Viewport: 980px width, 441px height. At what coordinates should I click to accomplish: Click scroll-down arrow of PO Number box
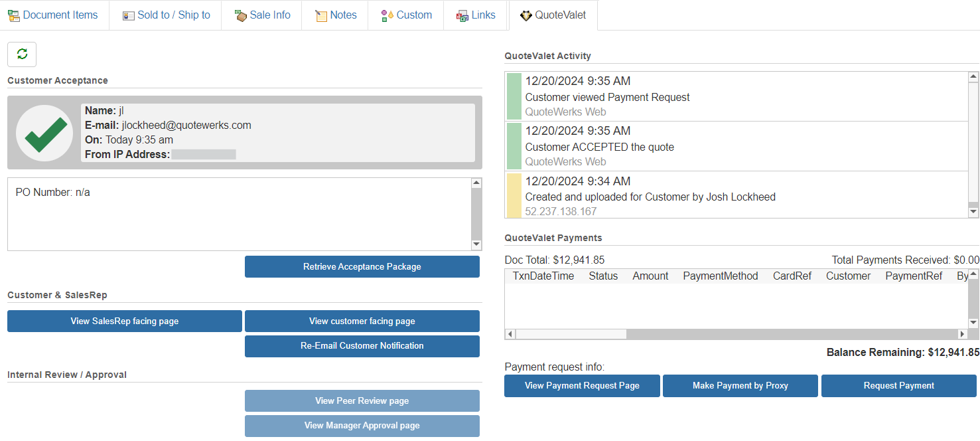coord(476,244)
